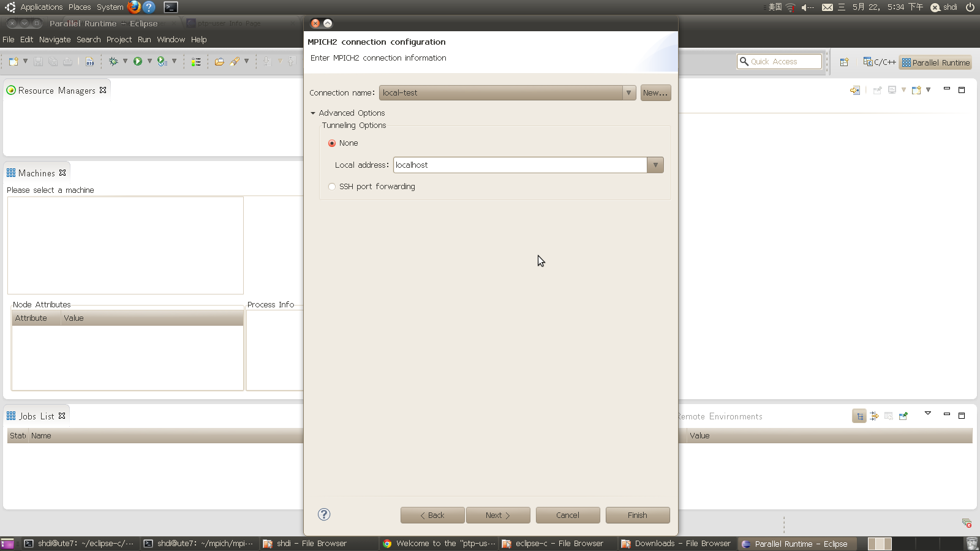Click the Value column header in Node Attributes
980x551 pixels.
152,318
